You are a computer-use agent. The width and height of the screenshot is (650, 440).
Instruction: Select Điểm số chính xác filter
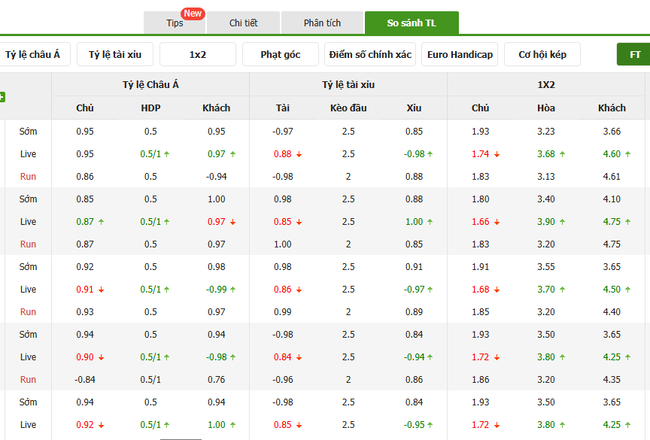(369, 54)
